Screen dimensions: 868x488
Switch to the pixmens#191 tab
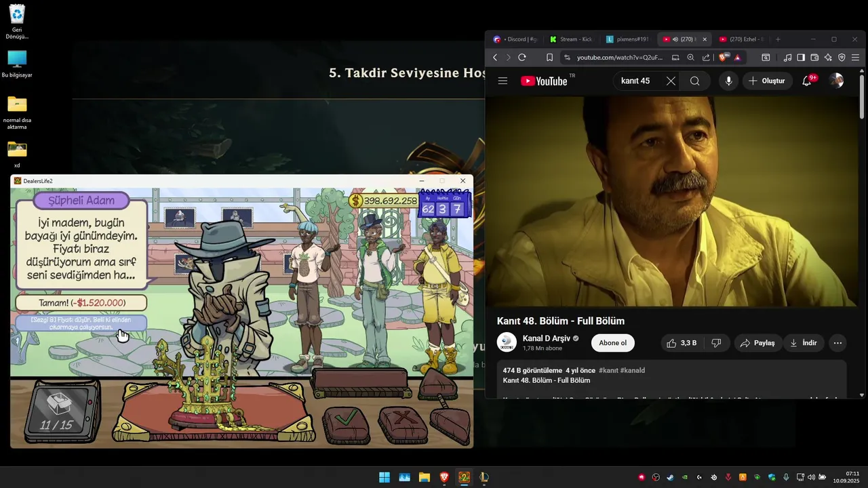pos(627,39)
